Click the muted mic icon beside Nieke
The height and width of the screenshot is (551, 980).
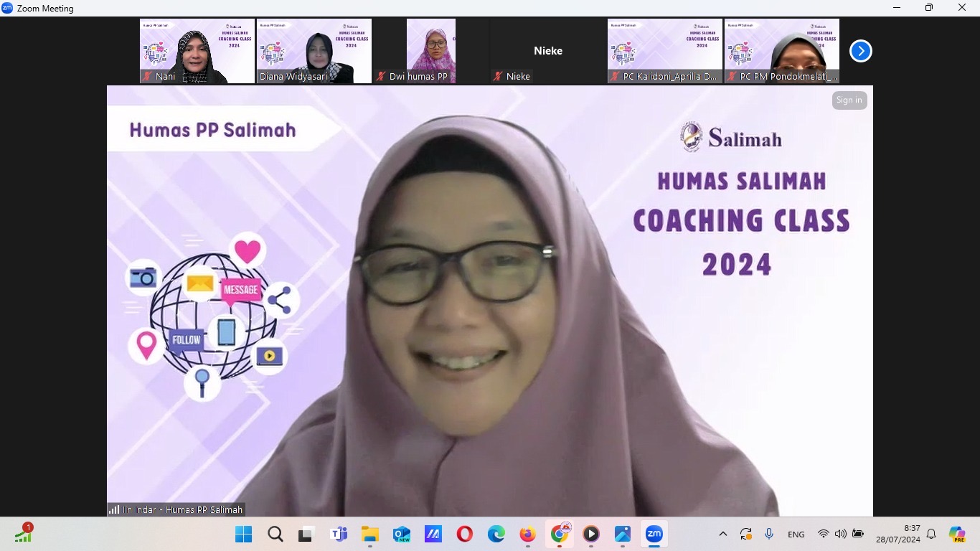click(x=498, y=76)
